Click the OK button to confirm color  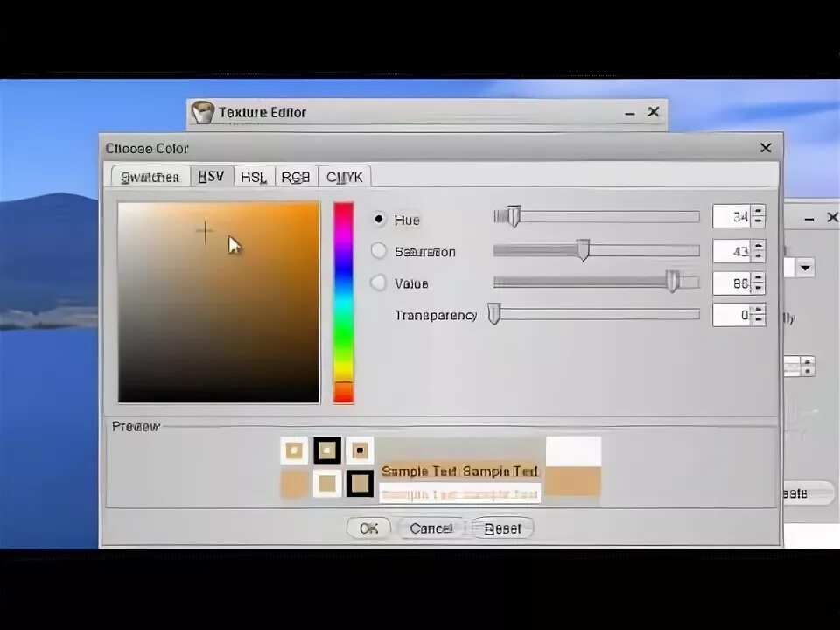pyautogui.click(x=368, y=528)
